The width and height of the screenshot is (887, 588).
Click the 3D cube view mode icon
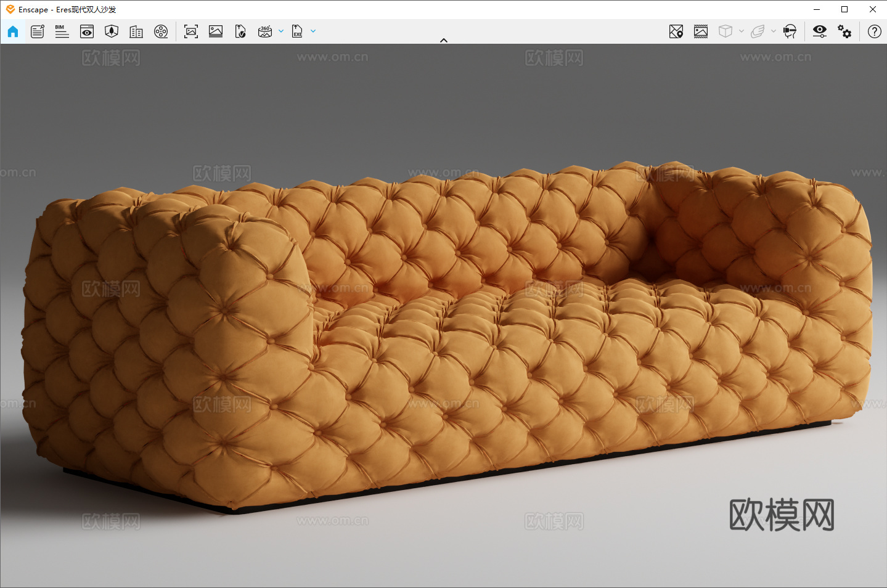coord(726,31)
